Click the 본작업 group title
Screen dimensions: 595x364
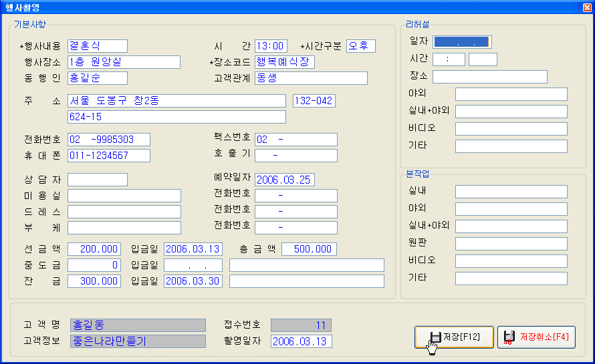417,174
